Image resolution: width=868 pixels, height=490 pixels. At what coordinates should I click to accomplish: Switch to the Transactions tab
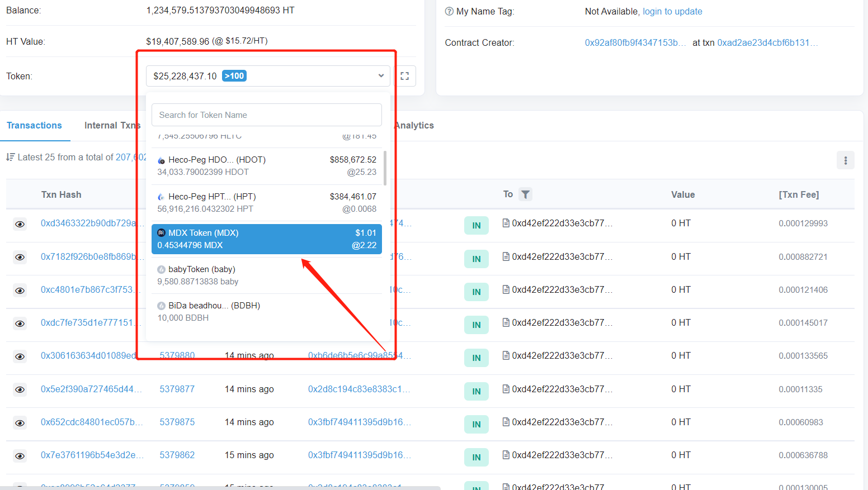(x=34, y=126)
